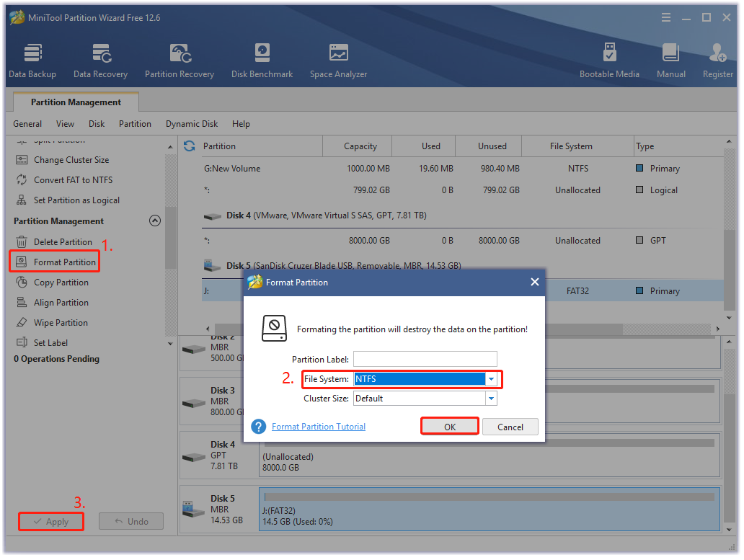744x560 pixels.
Task: Select the J:(FAT32) partition block in disk map
Action: coord(490,510)
